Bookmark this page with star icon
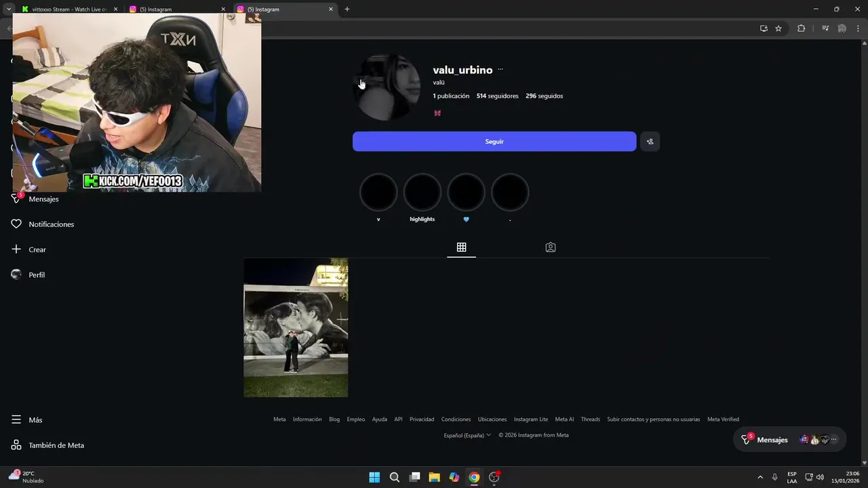The height and width of the screenshot is (488, 868). (778, 28)
